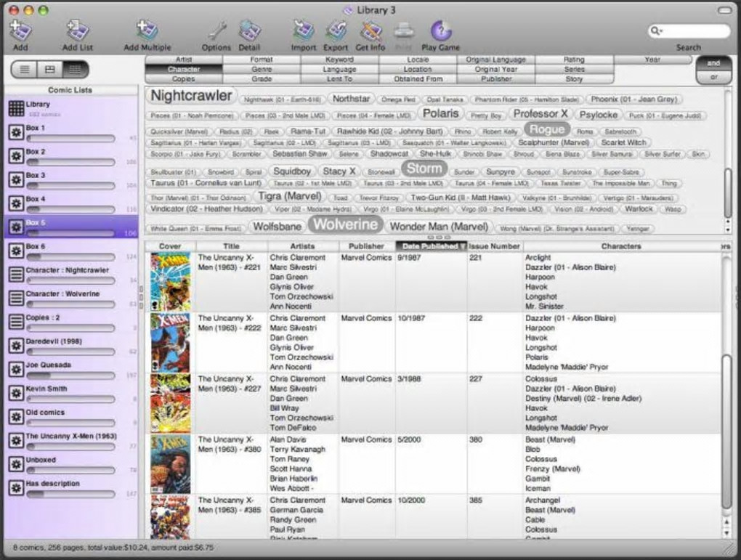Toggle the 'or' filter mode
This screenshot has width=741, height=560.
(713, 77)
